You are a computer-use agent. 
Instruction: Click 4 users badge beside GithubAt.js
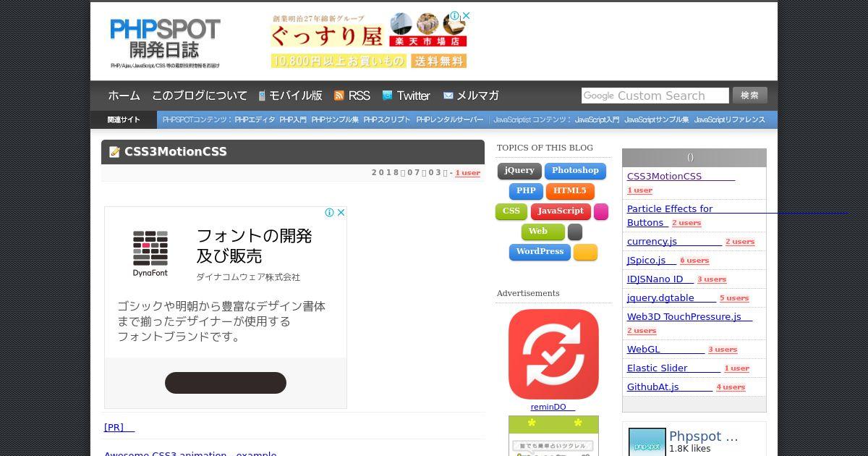(x=731, y=387)
